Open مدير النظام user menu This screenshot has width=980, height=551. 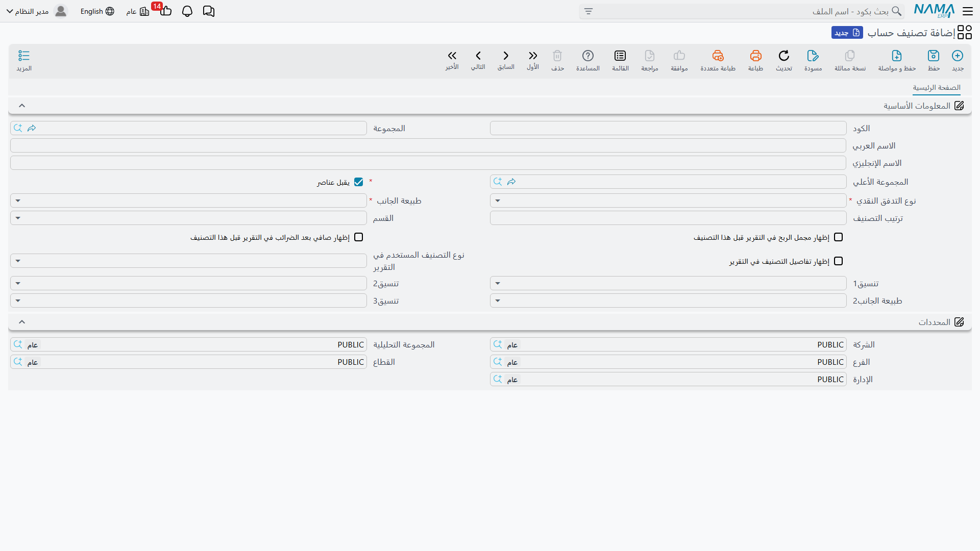pos(37,11)
